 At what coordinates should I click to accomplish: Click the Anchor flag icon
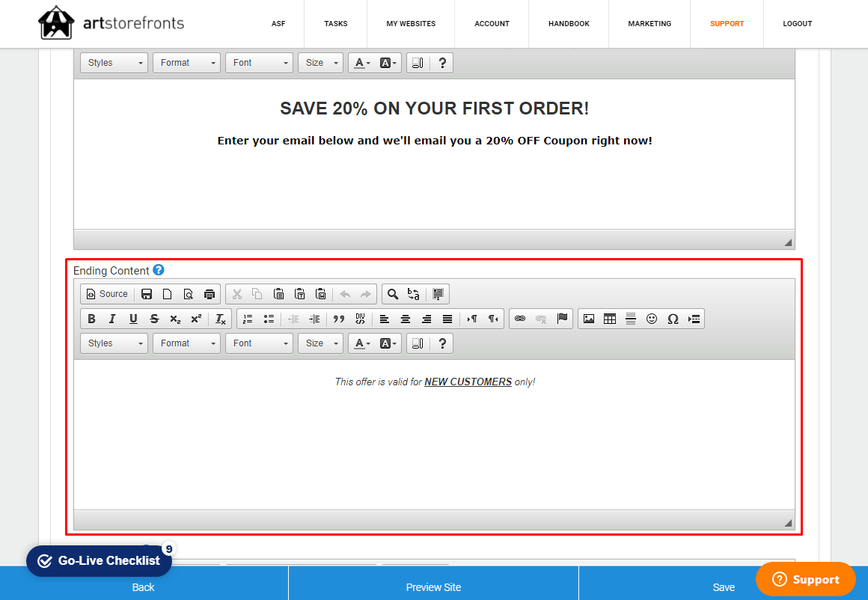[x=563, y=319]
